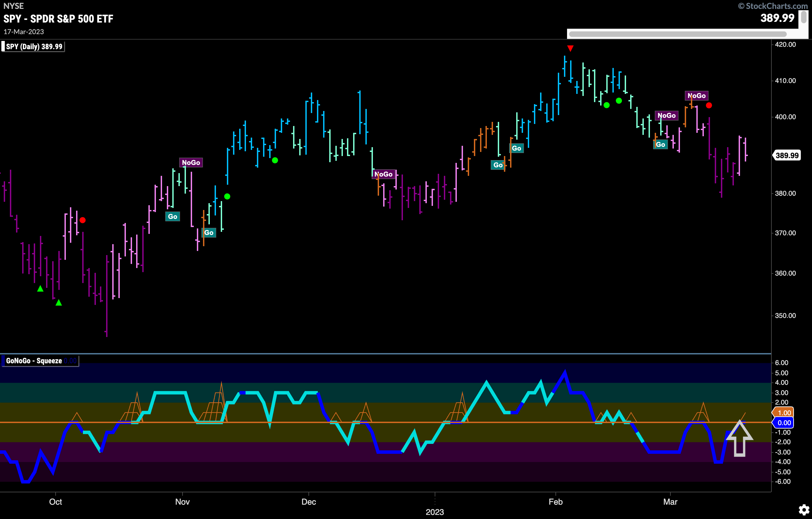Image resolution: width=812 pixels, height=519 pixels.
Task: Click the horizontal scrollbar above the chart
Action: [x=678, y=34]
